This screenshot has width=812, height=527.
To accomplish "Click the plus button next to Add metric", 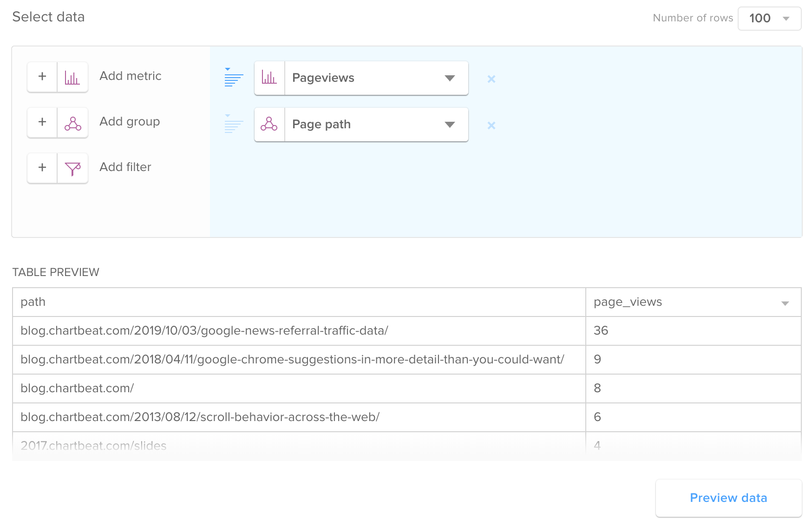I will coord(42,77).
